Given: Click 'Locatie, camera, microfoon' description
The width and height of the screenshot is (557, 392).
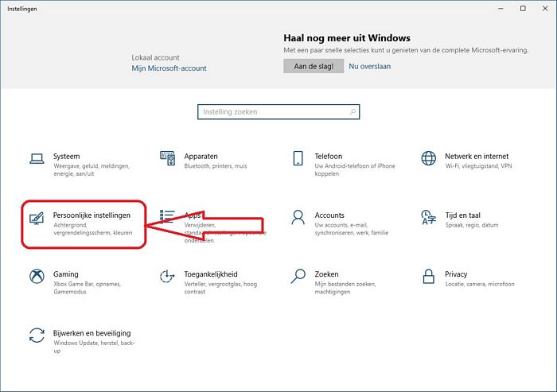Looking at the screenshot, I should click(x=480, y=284).
